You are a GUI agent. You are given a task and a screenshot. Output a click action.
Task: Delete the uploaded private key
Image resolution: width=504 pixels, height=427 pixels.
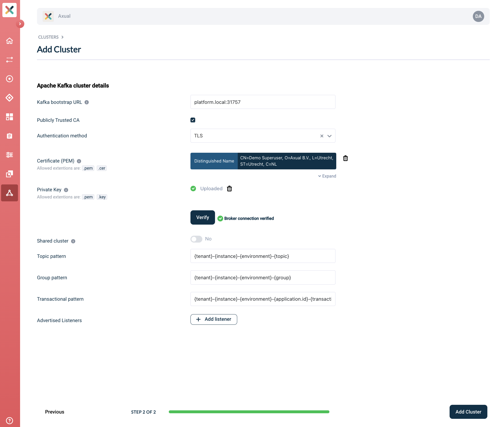coord(230,188)
